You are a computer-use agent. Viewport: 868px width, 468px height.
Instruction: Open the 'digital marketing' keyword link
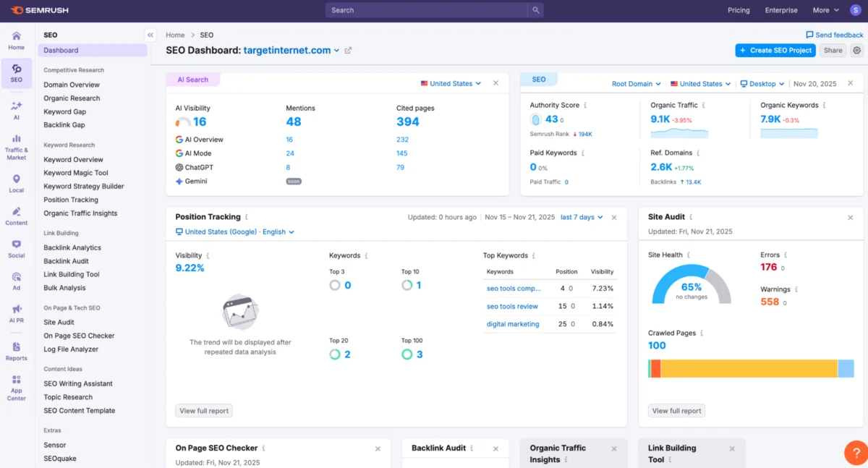pyautogui.click(x=513, y=324)
